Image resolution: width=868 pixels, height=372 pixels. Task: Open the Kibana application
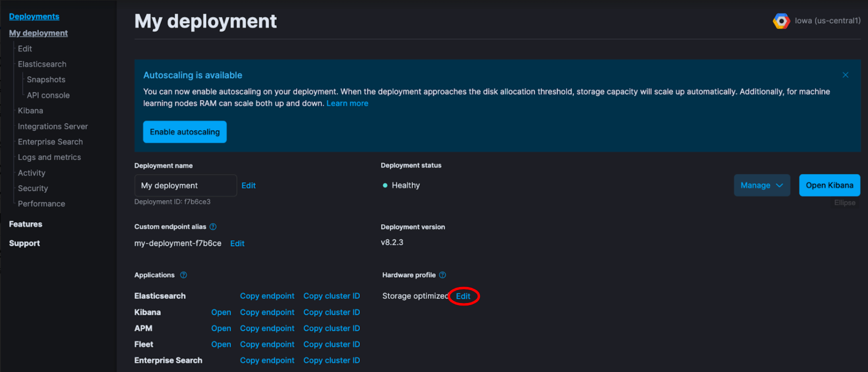pyautogui.click(x=221, y=312)
